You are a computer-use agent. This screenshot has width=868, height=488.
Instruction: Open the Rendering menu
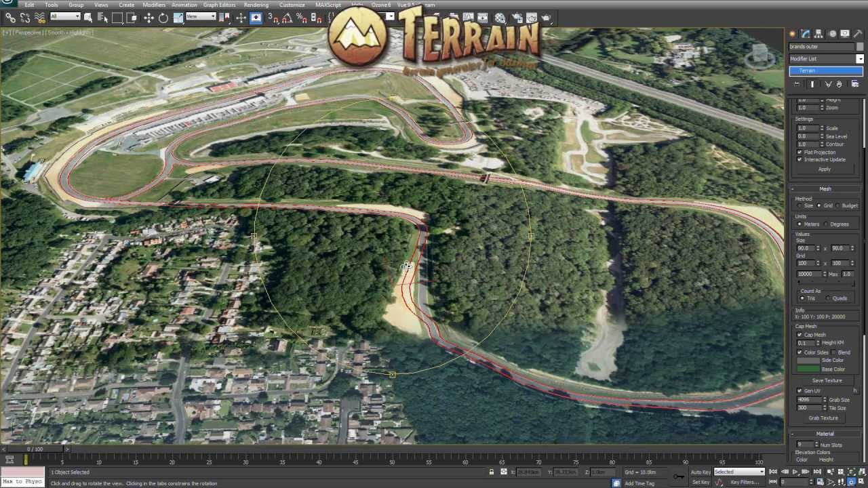[x=256, y=5]
